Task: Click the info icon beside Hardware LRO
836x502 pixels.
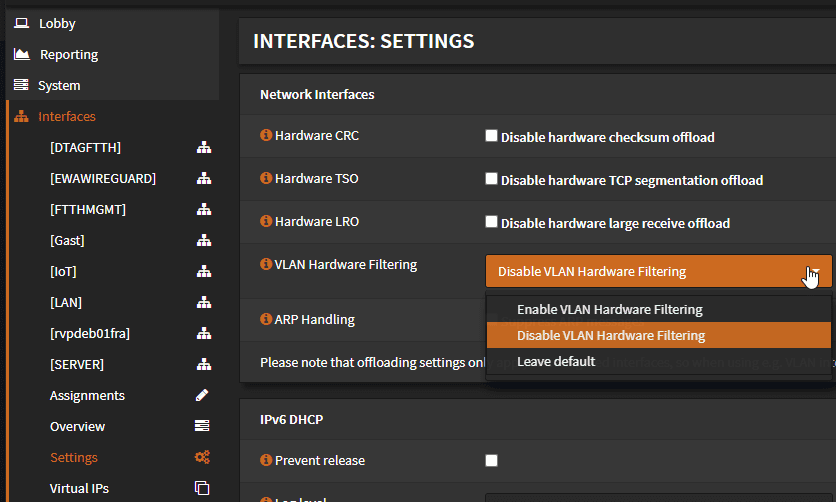Action: (266, 222)
